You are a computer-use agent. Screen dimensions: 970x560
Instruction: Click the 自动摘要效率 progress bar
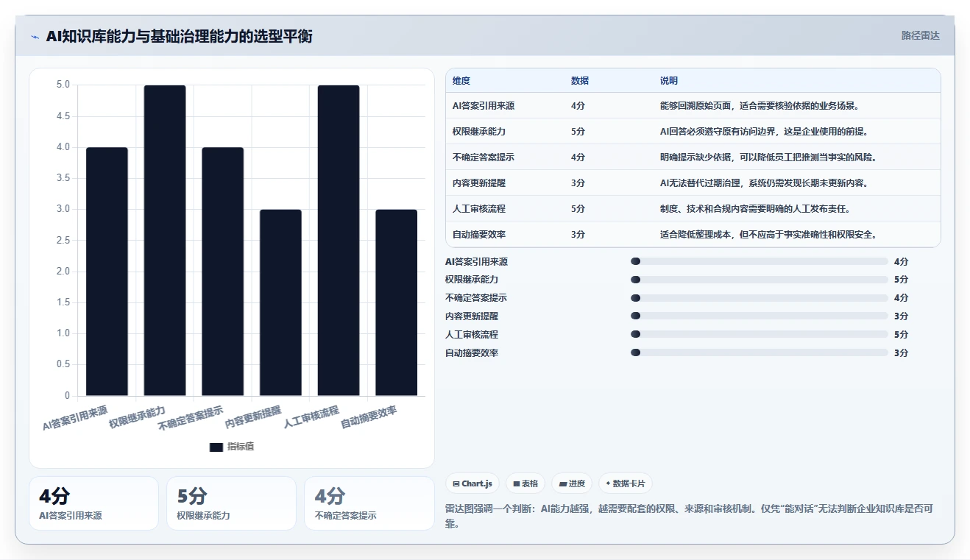[760, 352]
